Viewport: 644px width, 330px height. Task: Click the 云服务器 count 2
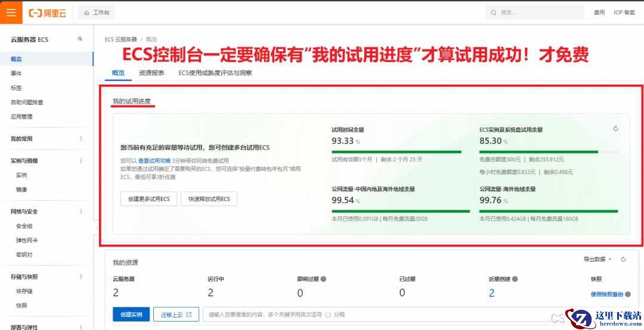click(x=116, y=293)
